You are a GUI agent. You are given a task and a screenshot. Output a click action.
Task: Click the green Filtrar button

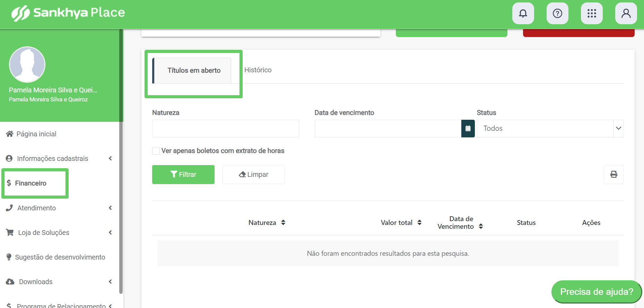click(183, 174)
